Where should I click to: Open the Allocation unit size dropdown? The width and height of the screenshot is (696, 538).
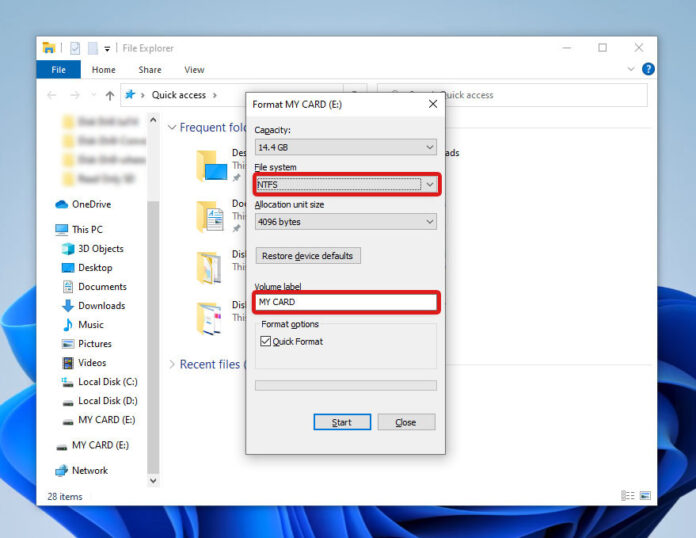click(x=346, y=222)
